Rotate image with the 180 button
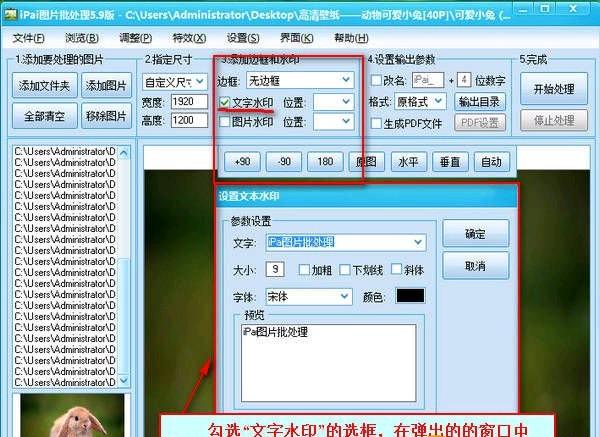 click(325, 162)
